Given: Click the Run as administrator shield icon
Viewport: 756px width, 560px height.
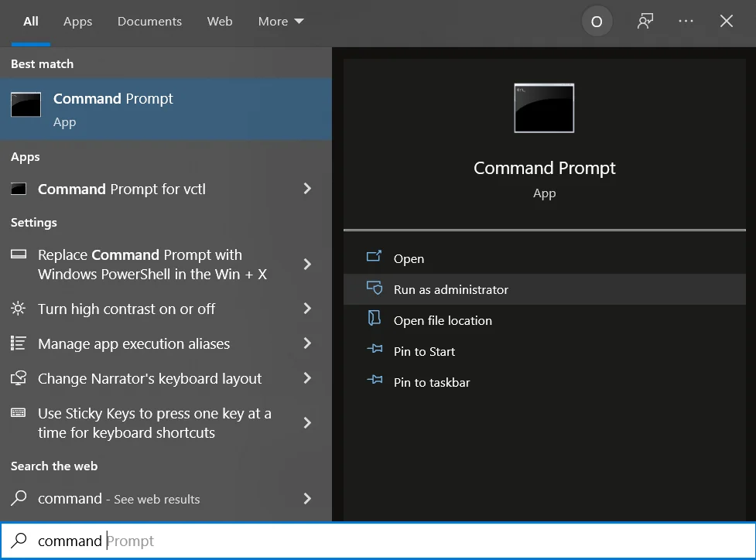Looking at the screenshot, I should click(x=375, y=289).
